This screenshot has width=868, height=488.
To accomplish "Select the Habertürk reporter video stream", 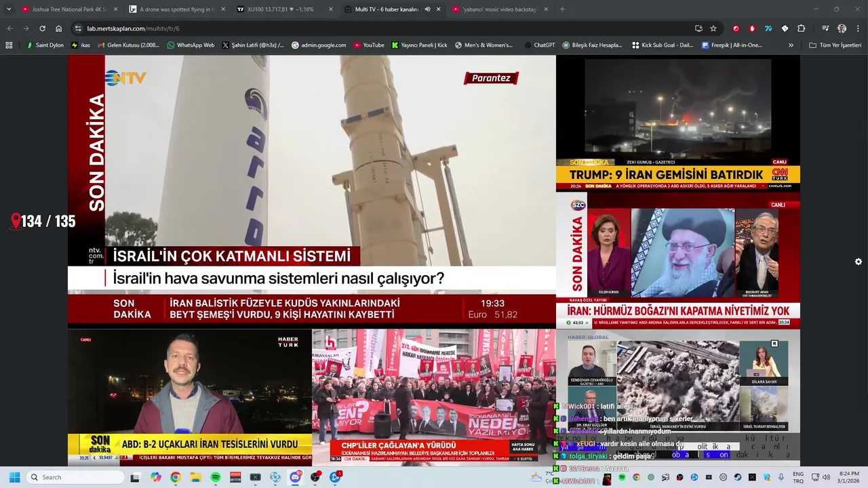I will (x=190, y=397).
